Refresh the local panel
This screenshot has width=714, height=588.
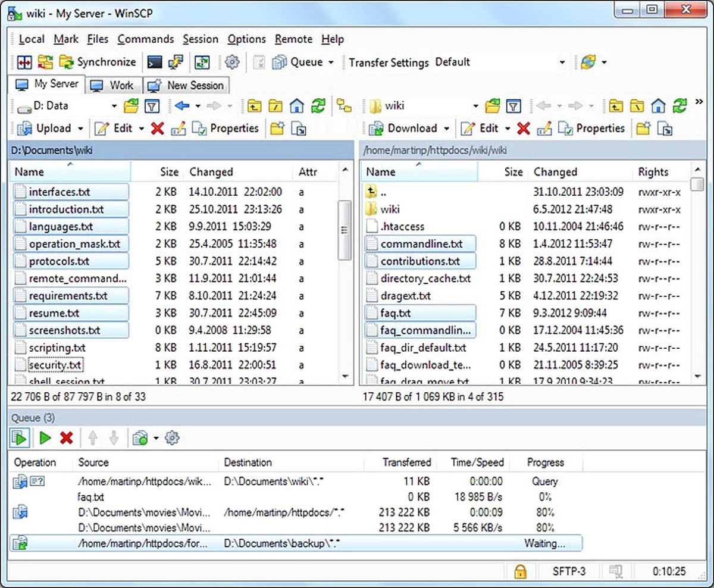click(318, 106)
